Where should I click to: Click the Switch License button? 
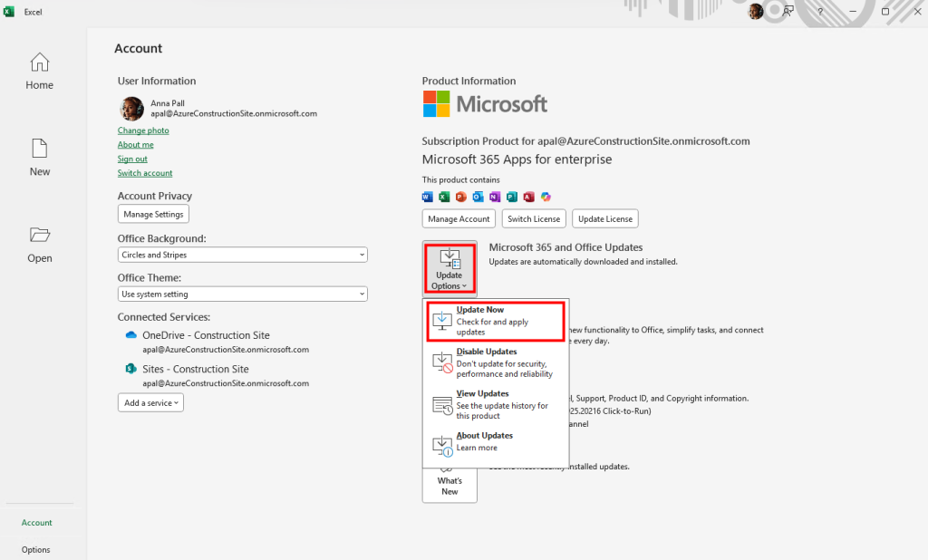coord(534,218)
